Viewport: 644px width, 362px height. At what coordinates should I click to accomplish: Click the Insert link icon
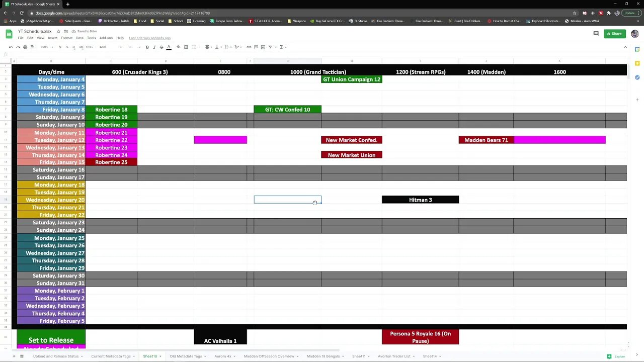249,47
